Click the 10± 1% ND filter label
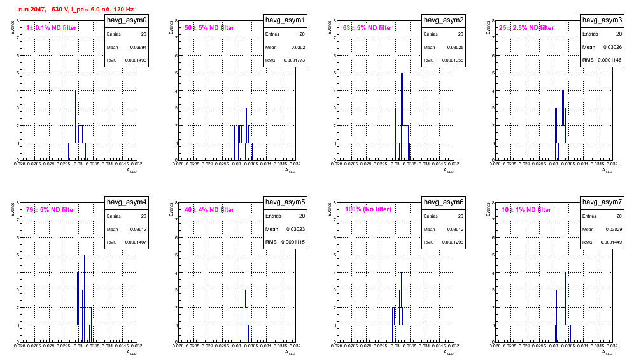Screen dimensions: 634x364 click(526, 210)
